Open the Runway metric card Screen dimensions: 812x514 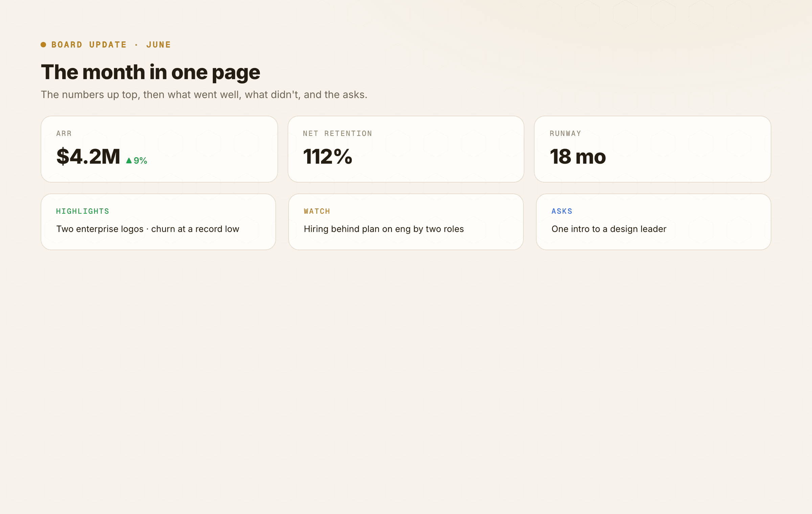click(x=653, y=149)
